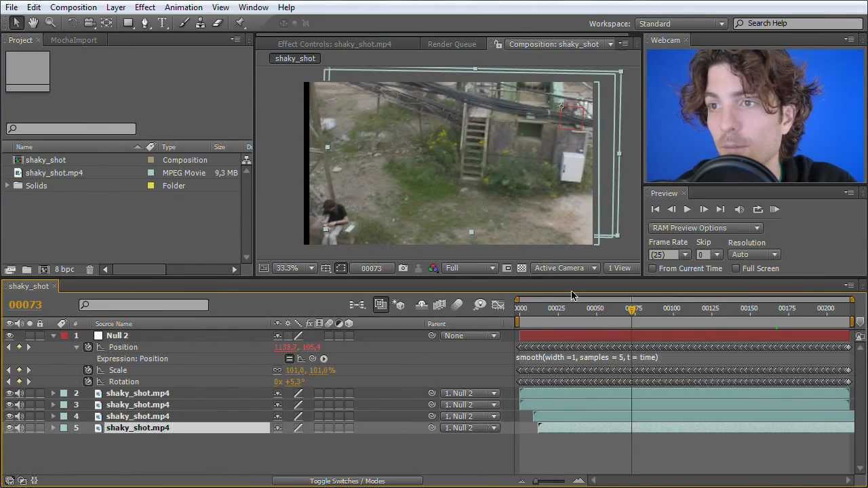Delete selected project item with trash icon
The height and width of the screenshot is (488, 868).
click(x=90, y=270)
